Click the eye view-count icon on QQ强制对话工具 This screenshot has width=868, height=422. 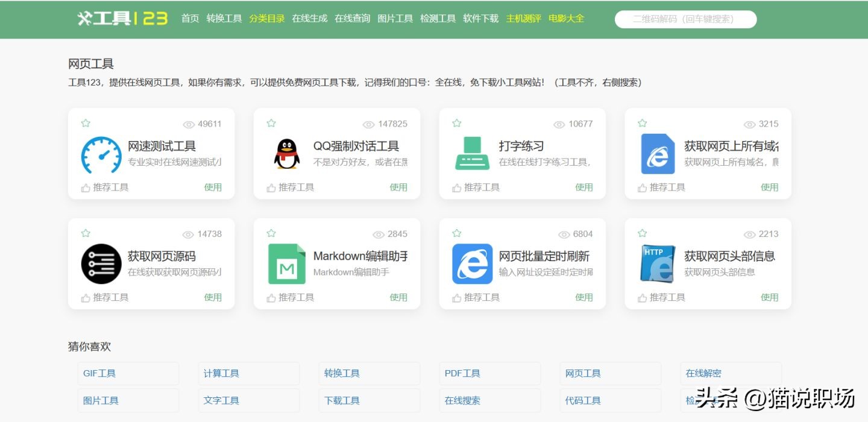(368, 124)
